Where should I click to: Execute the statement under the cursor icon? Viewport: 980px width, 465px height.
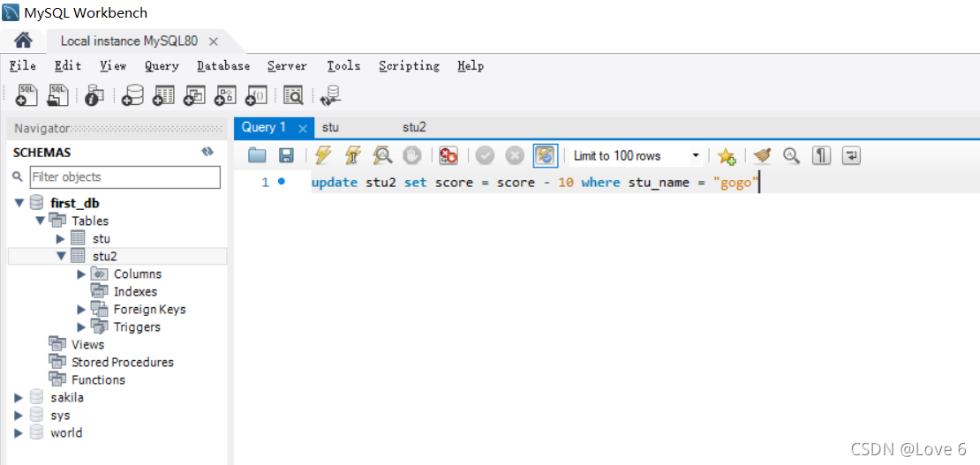(x=352, y=155)
